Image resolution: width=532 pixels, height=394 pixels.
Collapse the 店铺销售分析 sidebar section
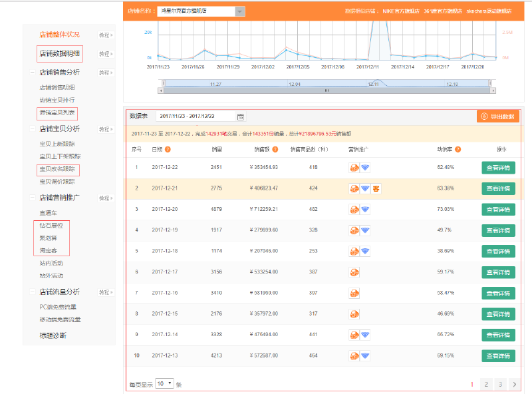pyautogui.click(x=32, y=73)
